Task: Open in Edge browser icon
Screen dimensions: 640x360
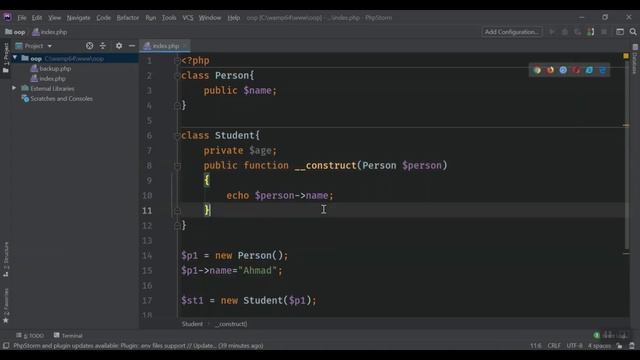Action: [x=602, y=70]
